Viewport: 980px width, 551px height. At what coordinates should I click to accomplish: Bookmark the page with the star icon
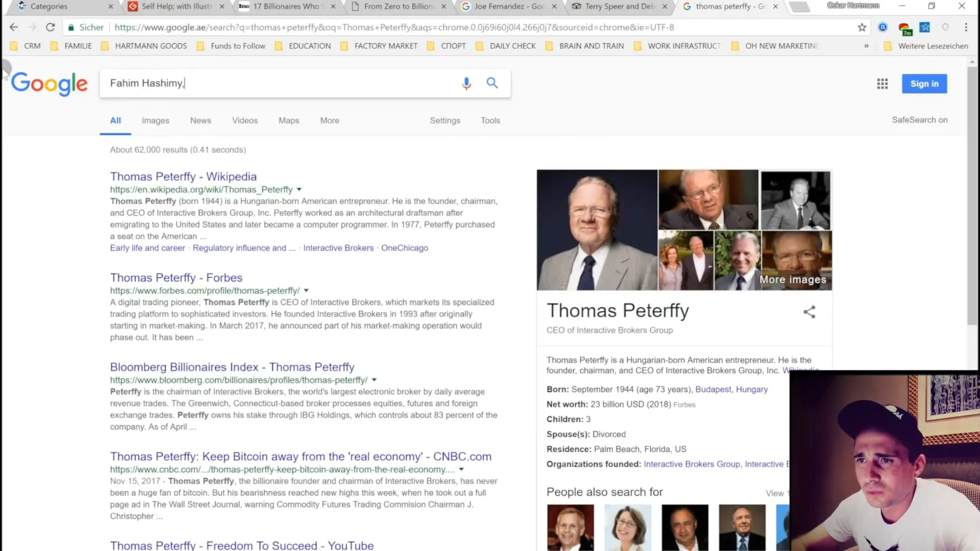(862, 27)
